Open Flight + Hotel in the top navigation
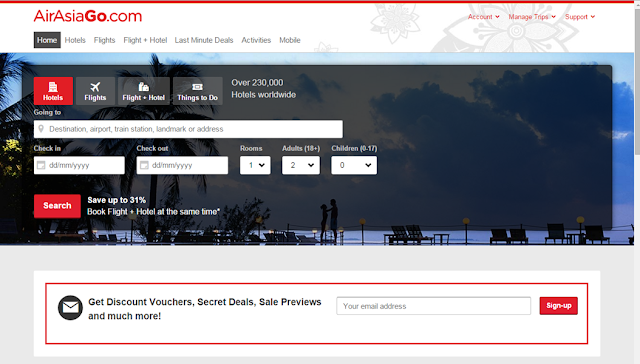Viewport: 640px width, 364px height. 145,40
